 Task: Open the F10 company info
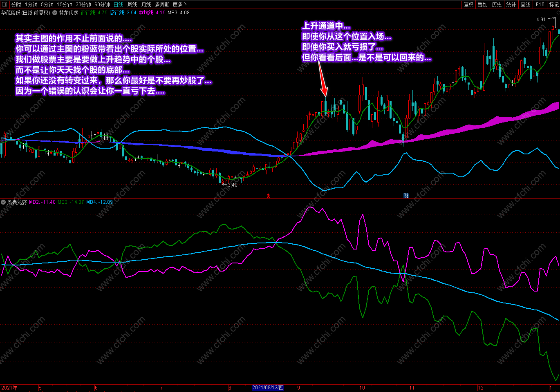540,4
